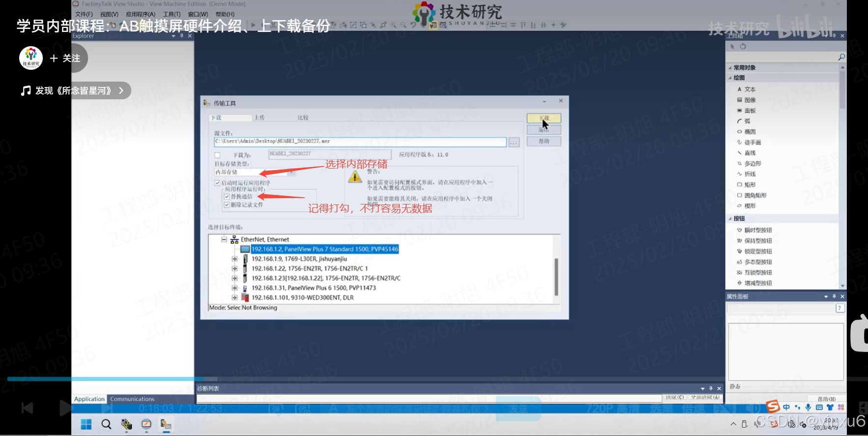Image resolution: width=868 pixels, height=436 pixels.
Task: Toggle the 替换通信 checkbox
Action: tap(227, 197)
